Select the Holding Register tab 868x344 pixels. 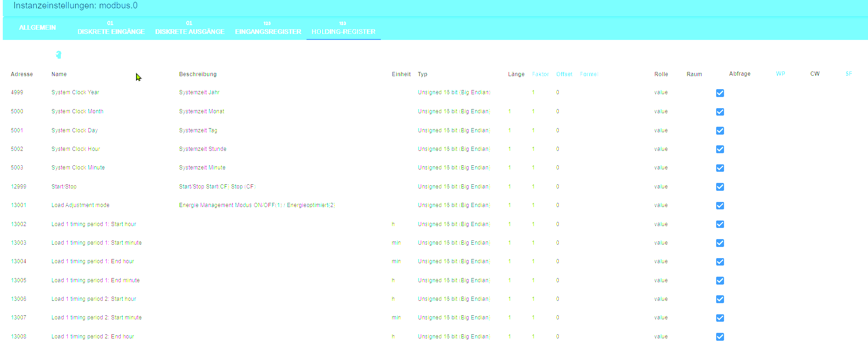(344, 28)
